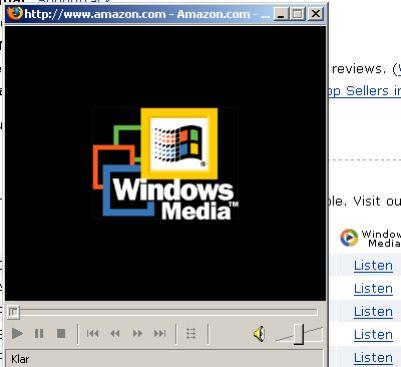Open the playlist icon in the player
The image size is (401, 367).
click(x=191, y=333)
